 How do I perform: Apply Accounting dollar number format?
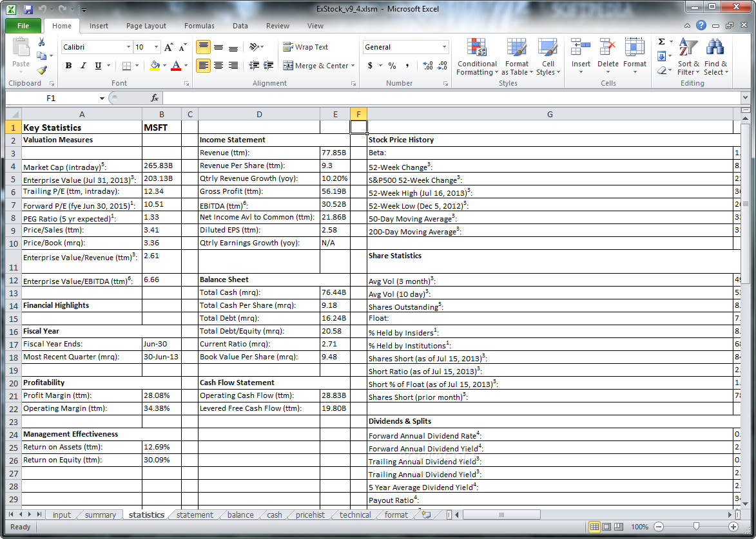(370, 66)
